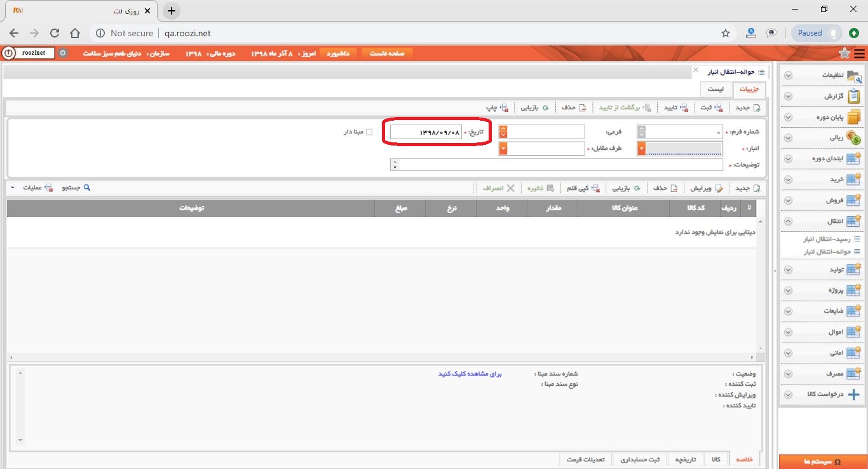
Task: Click the فرعی field stepper
Action: [503, 132]
